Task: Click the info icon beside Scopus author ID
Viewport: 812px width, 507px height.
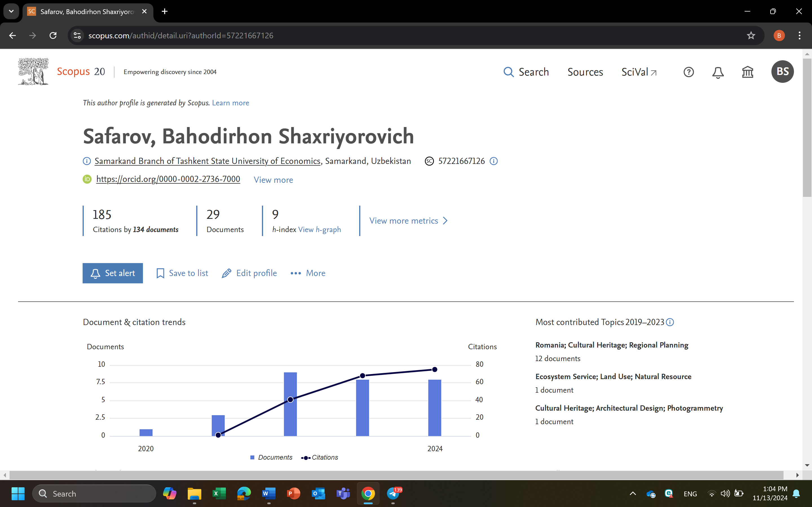Action: pos(494,161)
